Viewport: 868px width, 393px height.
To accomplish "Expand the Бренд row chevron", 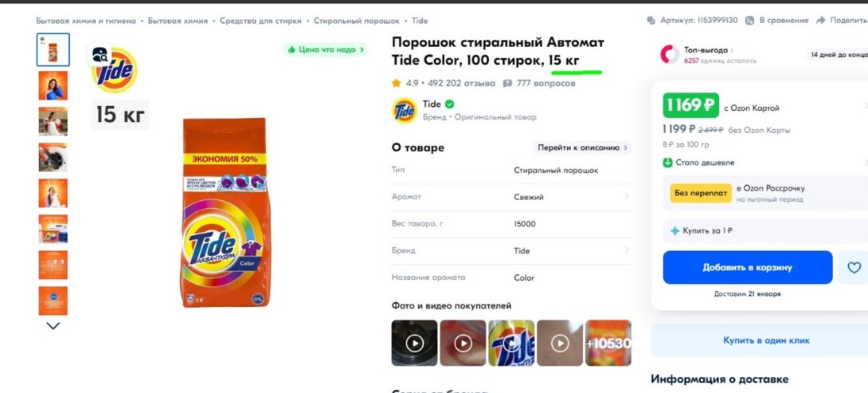I will pos(626,250).
